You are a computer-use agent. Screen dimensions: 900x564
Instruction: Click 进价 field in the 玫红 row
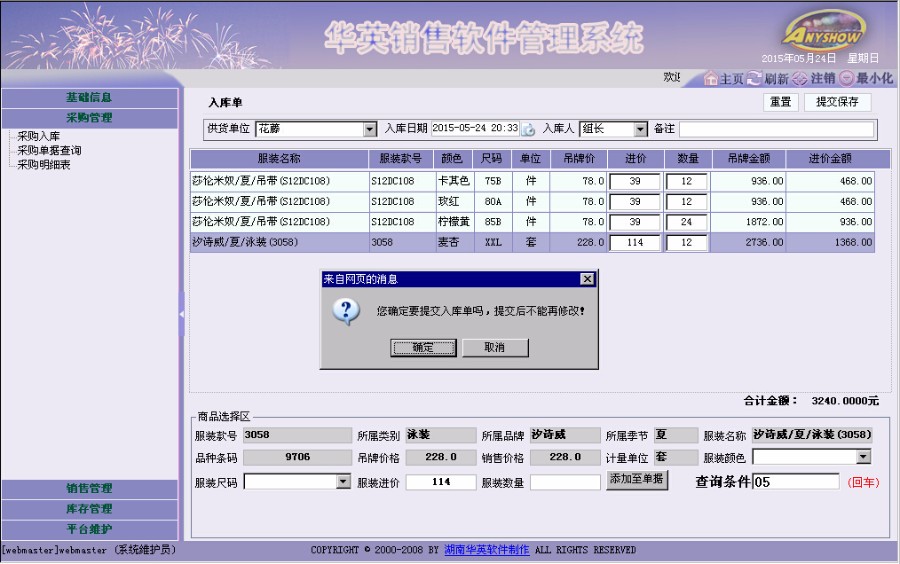pos(635,202)
